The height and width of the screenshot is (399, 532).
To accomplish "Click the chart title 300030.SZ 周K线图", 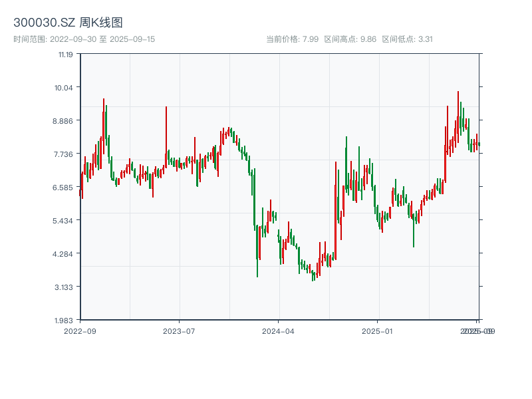I will coord(68,23).
